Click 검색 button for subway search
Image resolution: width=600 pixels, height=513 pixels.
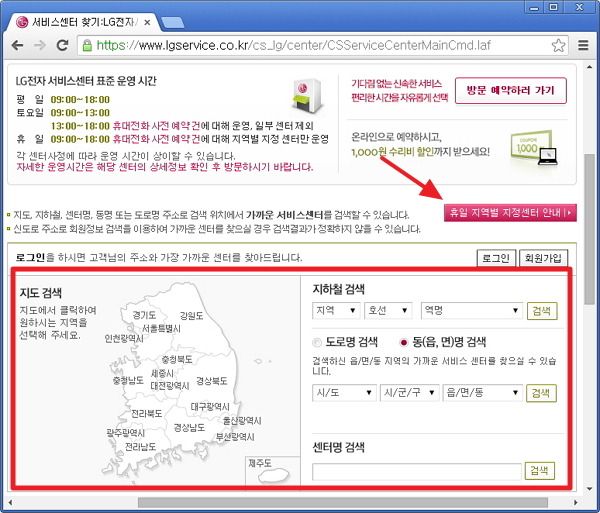point(542,311)
